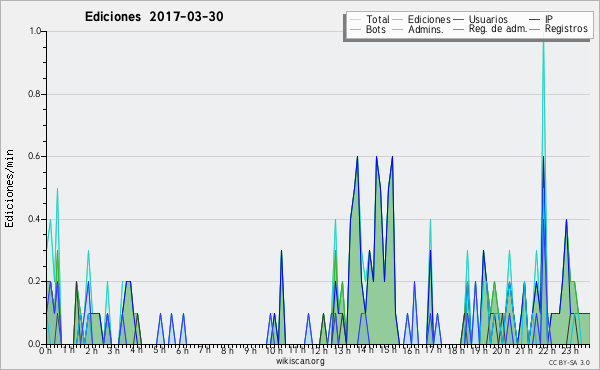Click the 0.2 y-axis value

[34, 281]
